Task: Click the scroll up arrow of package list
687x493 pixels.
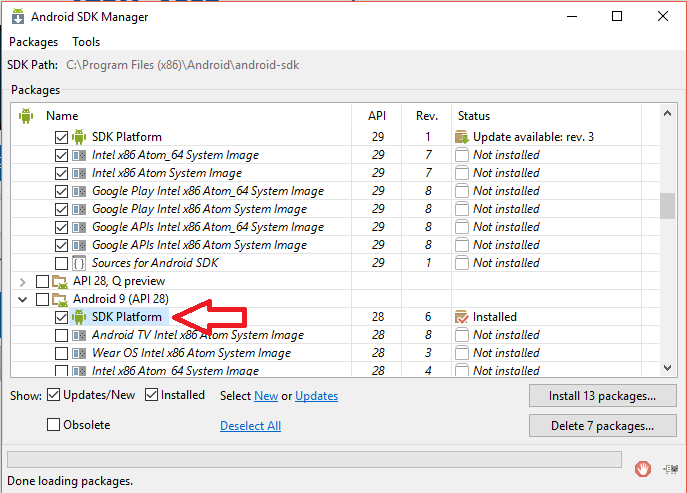Action: pyautogui.click(x=667, y=113)
